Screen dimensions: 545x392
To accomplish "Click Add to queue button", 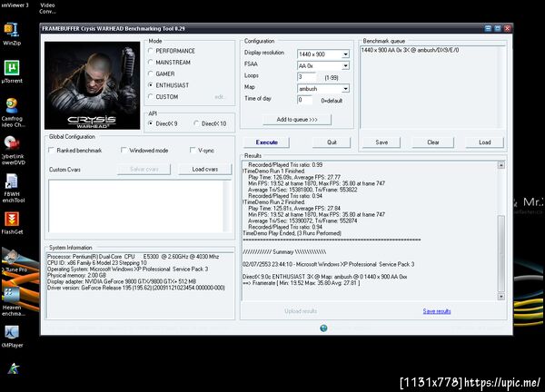I will (x=297, y=120).
